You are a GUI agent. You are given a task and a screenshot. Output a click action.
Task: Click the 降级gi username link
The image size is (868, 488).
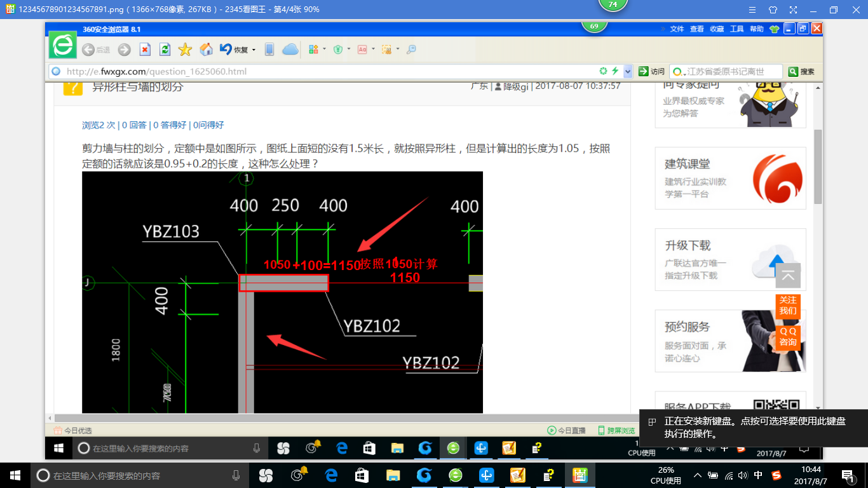click(515, 86)
